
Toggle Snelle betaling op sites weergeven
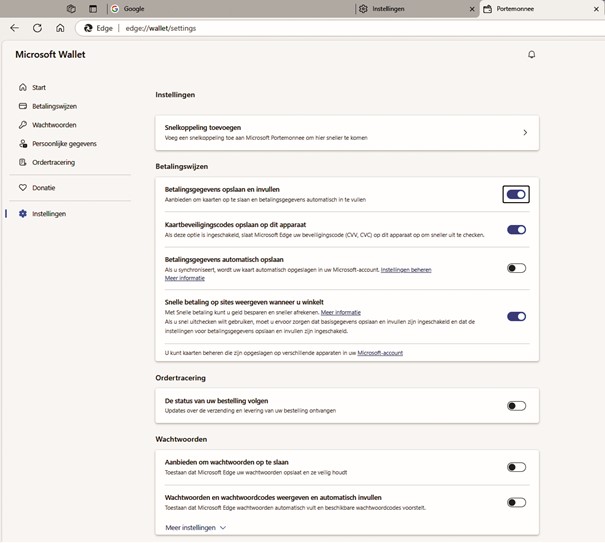coord(516,316)
